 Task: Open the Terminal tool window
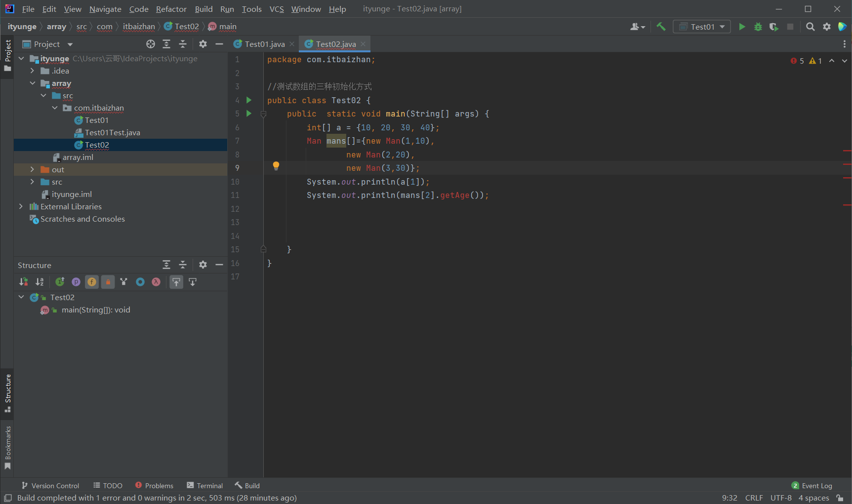(204, 486)
